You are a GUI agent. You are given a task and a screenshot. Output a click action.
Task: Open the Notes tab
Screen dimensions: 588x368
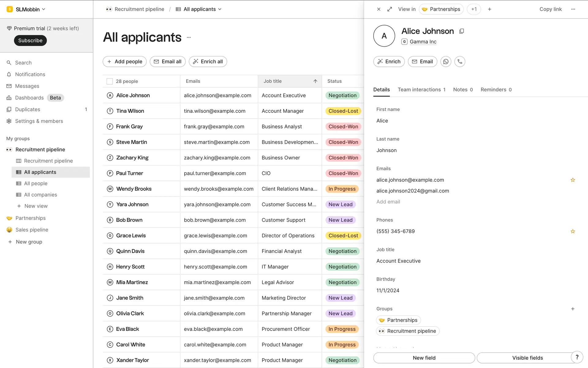462,90
